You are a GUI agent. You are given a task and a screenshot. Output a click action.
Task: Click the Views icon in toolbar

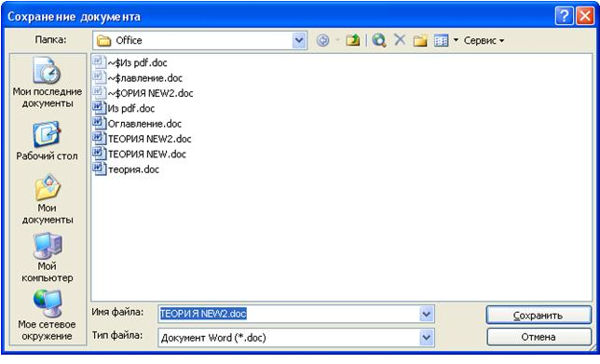click(441, 40)
